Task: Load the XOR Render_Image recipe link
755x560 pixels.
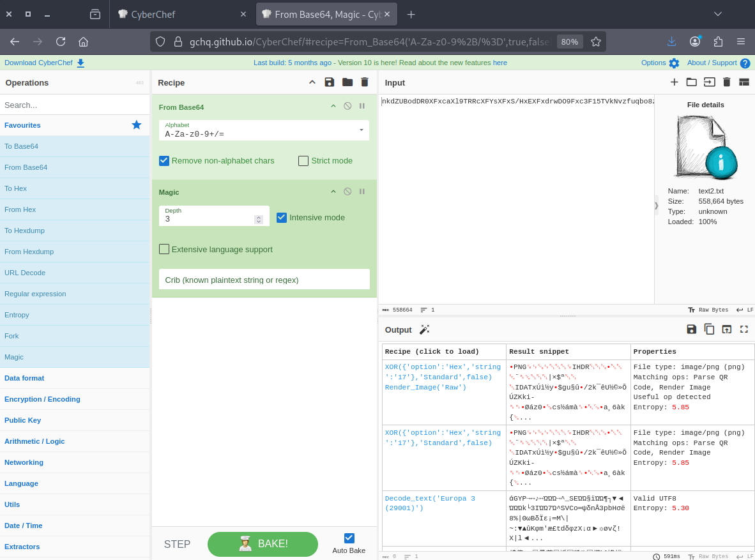Action: [443, 377]
